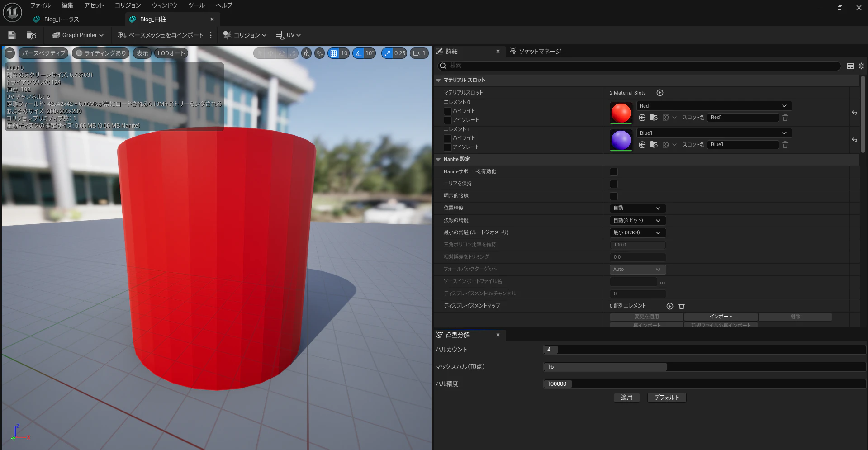The height and width of the screenshot is (450, 868).
Task: Open the details panel settings gear
Action: (861, 66)
